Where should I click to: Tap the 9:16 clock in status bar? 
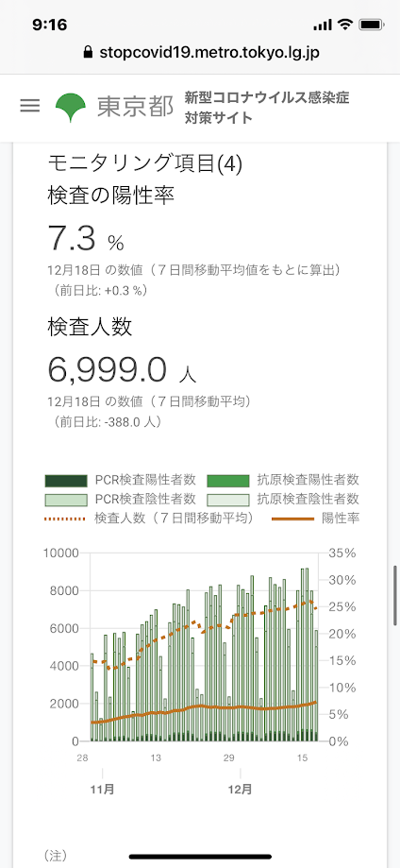[x=50, y=25]
